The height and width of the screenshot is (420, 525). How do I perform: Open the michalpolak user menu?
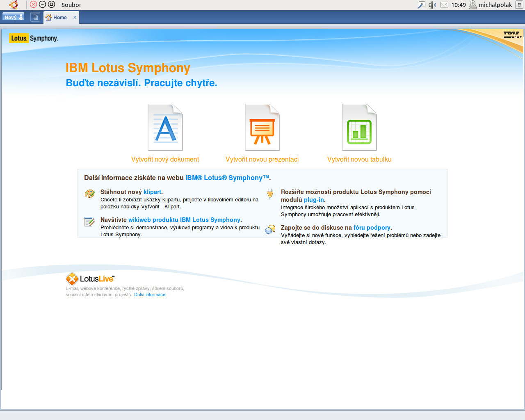(x=491, y=5)
